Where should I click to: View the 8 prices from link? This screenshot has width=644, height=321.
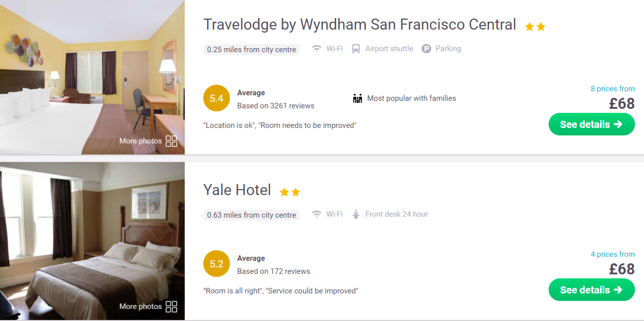(612, 89)
